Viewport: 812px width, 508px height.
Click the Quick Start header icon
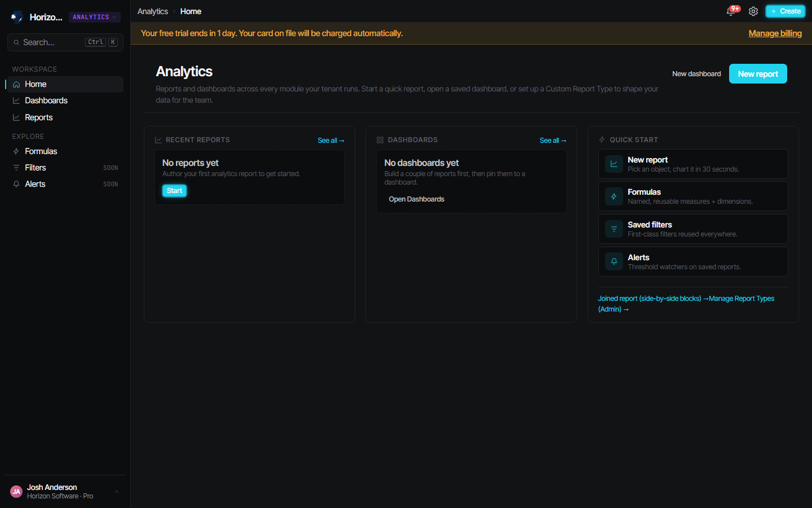pyautogui.click(x=602, y=140)
